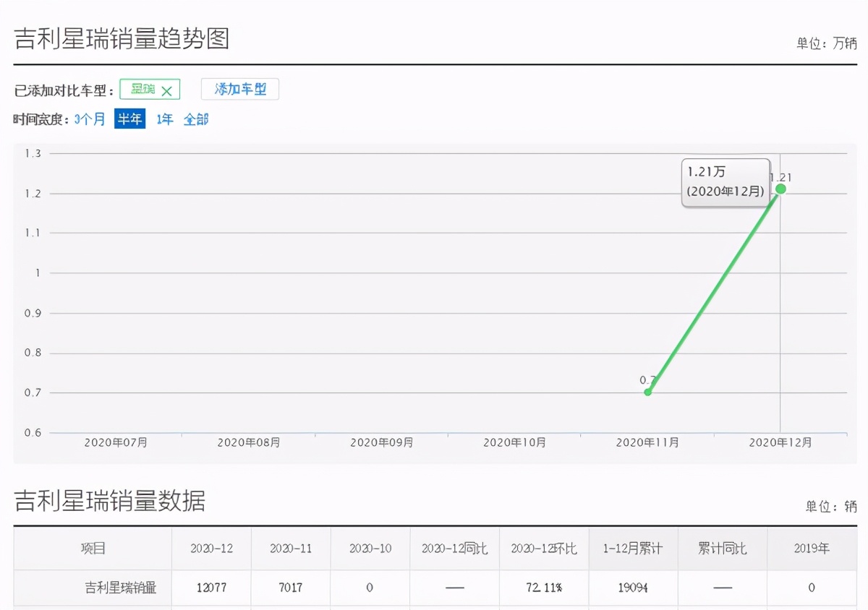
Task: Click the November 2020 data point at 0.7
Action: coord(648,392)
